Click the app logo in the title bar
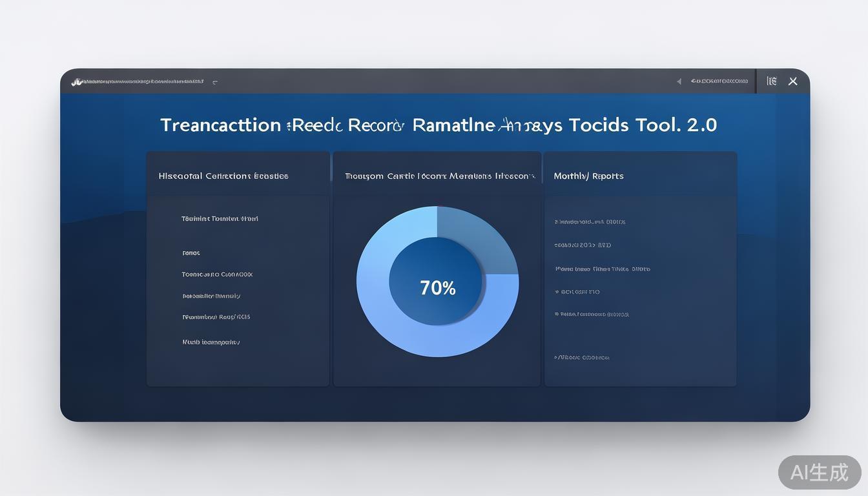Image resolution: width=868 pixels, height=496 pixels. coord(77,82)
